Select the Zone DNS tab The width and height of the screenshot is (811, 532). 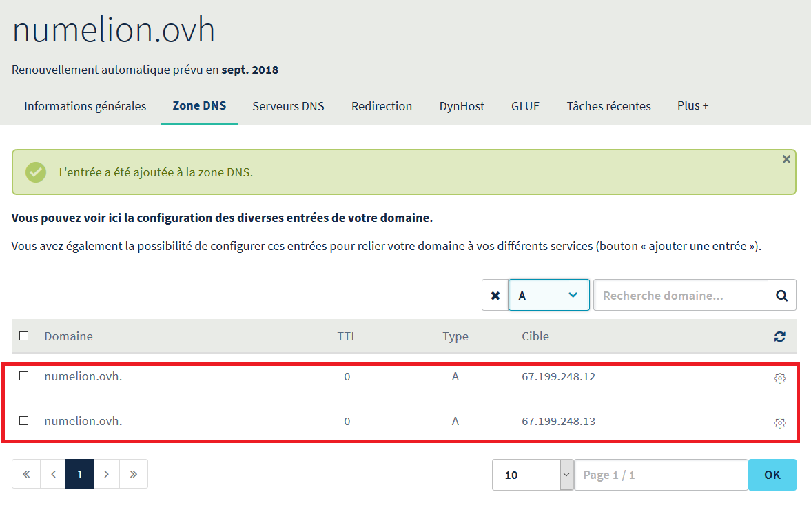point(199,105)
